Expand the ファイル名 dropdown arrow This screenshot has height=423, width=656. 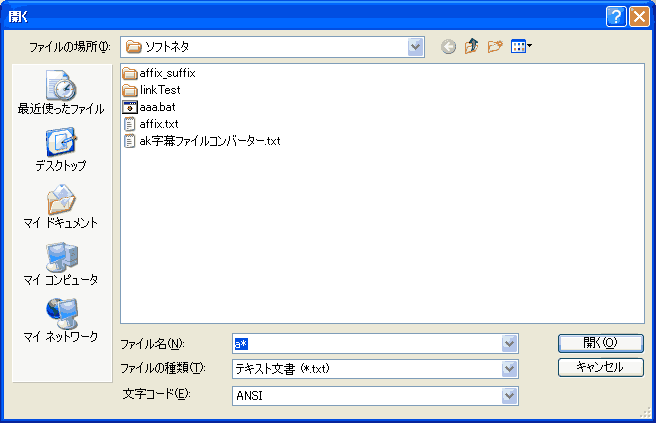[x=509, y=344]
